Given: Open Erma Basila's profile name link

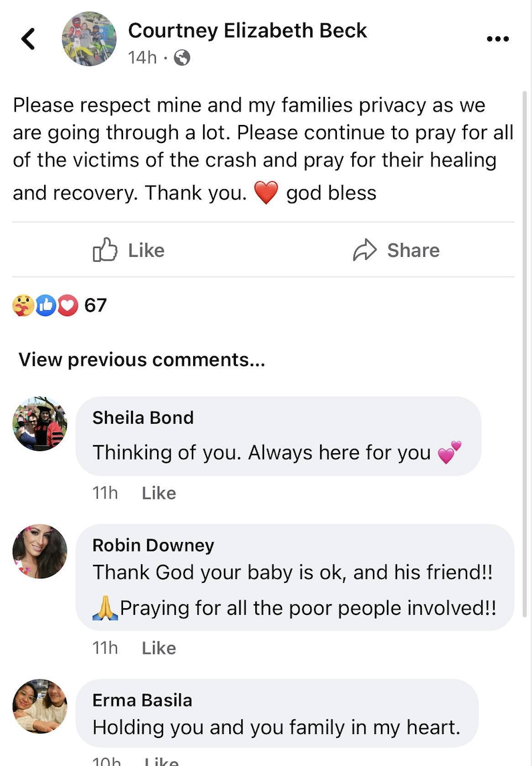Looking at the screenshot, I should pyautogui.click(x=142, y=700).
